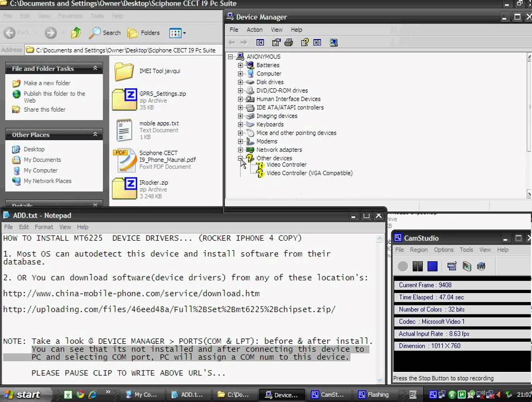This screenshot has height=402, width=532.
Task: Open CamStudio Region menu
Action: click(x=419, y=250)
